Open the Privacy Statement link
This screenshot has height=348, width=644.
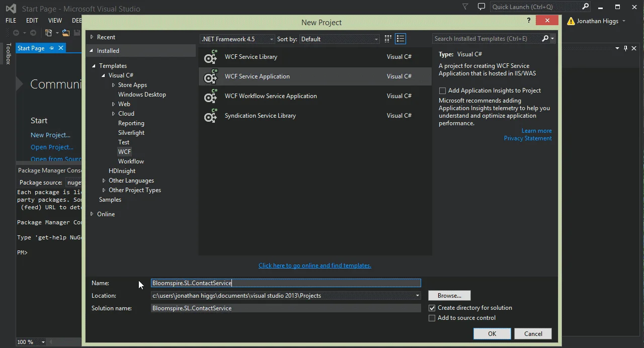(527, 138)
